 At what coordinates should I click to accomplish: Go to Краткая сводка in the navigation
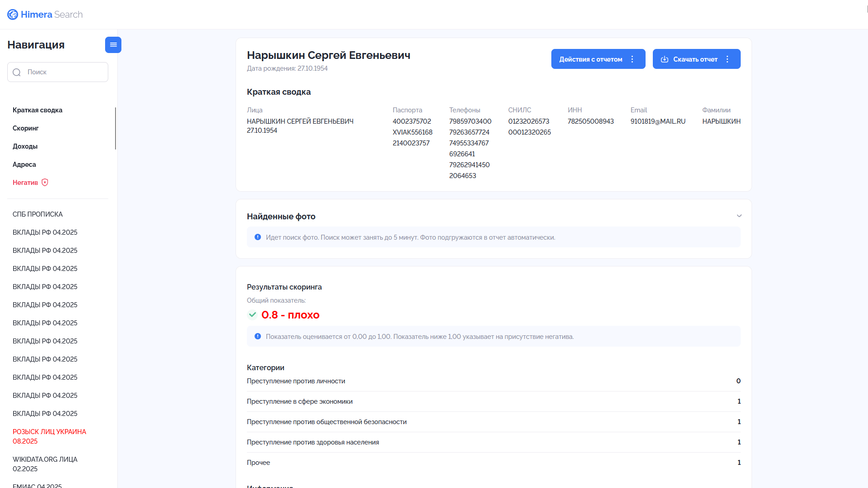(38, 110)
